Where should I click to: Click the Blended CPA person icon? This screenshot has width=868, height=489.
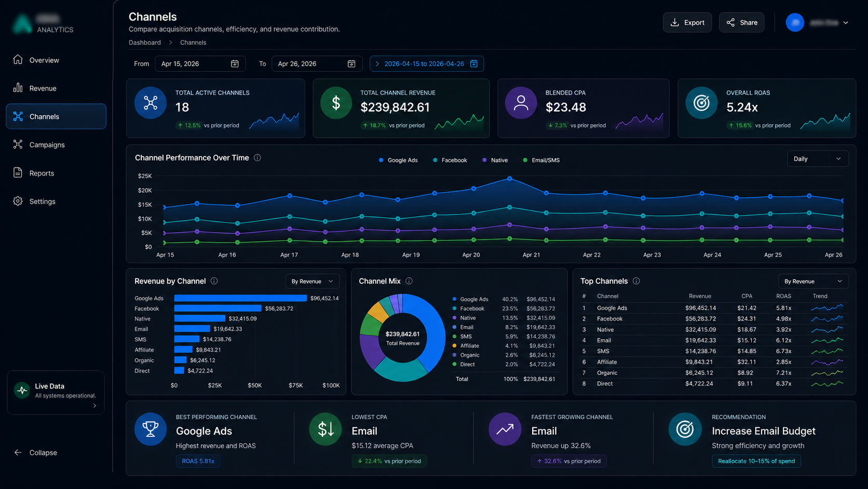(521, 103)
